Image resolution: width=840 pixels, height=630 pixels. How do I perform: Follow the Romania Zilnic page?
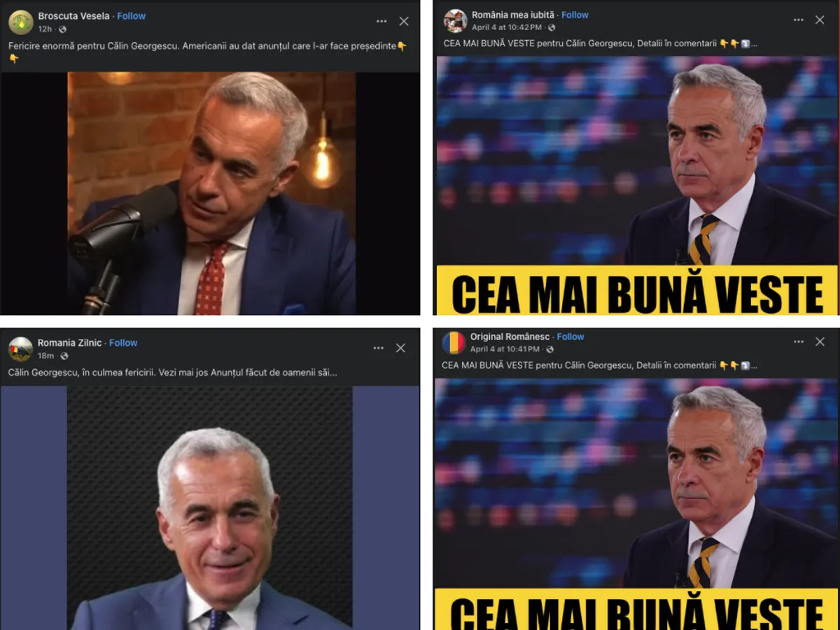coord(123,343)
